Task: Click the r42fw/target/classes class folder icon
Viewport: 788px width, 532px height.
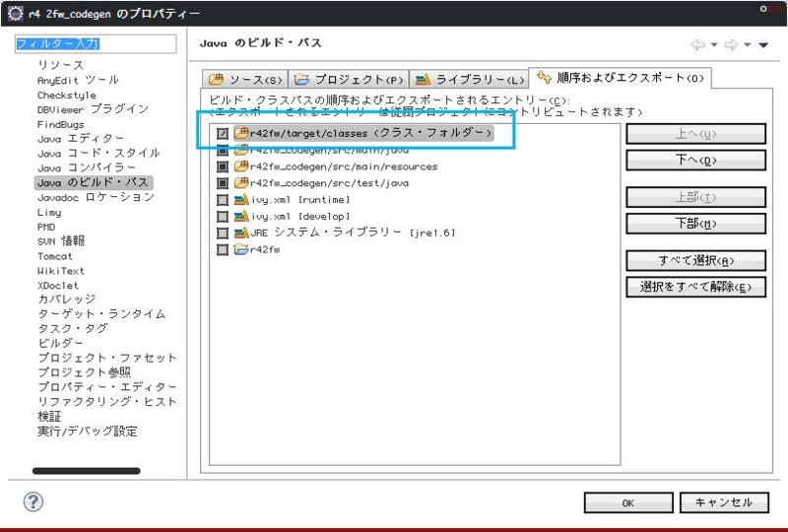Action: [241, 133]
